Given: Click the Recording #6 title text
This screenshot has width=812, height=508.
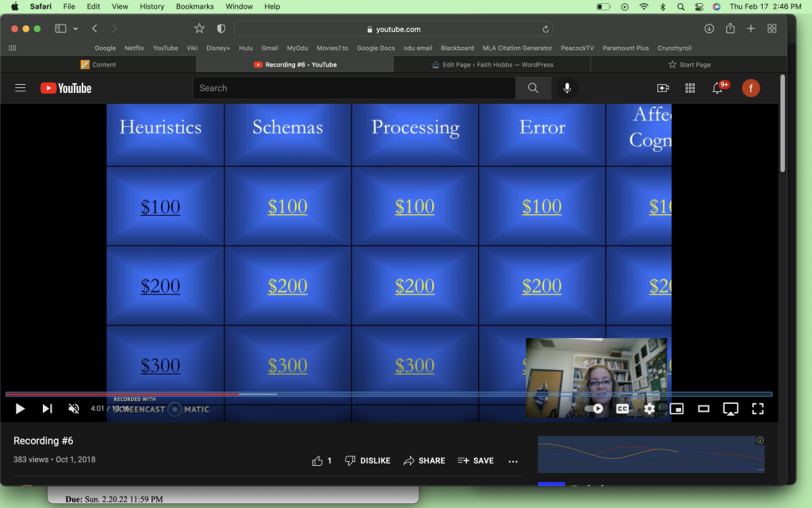Looking at the screenshot, I should [x=43, y=441].
